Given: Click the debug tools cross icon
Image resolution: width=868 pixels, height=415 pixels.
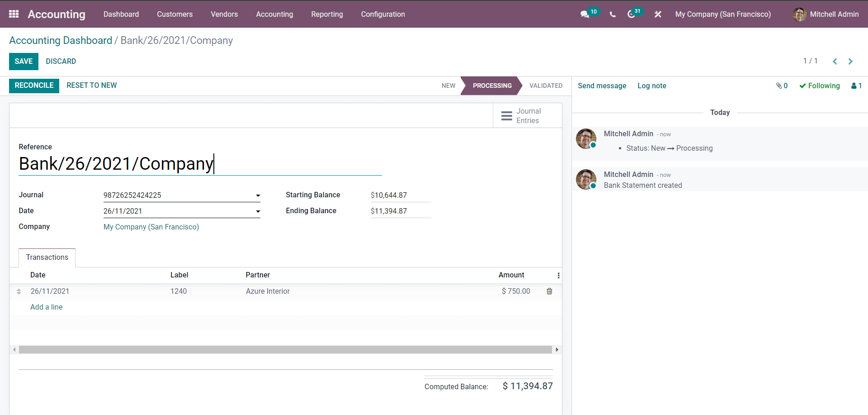Looking at the screenshot, I should (x=658, y=14).
